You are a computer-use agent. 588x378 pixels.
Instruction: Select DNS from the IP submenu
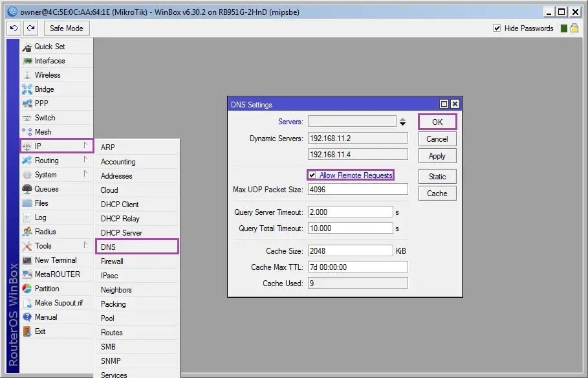[137, 247]
